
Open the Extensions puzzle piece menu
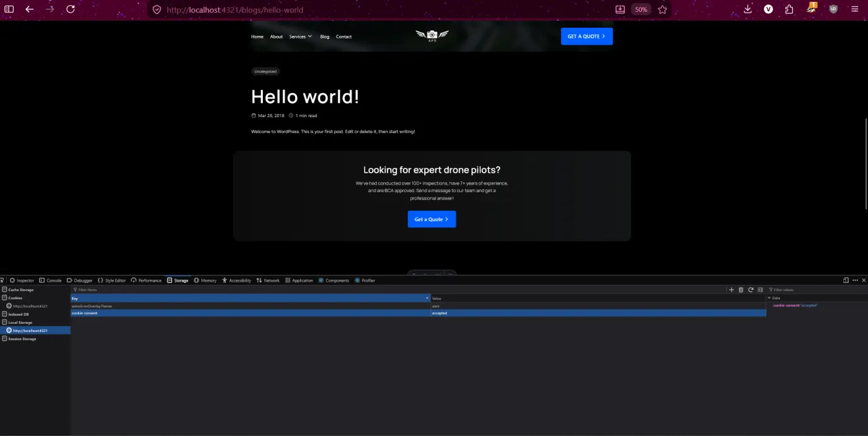[x=789, y=9]
